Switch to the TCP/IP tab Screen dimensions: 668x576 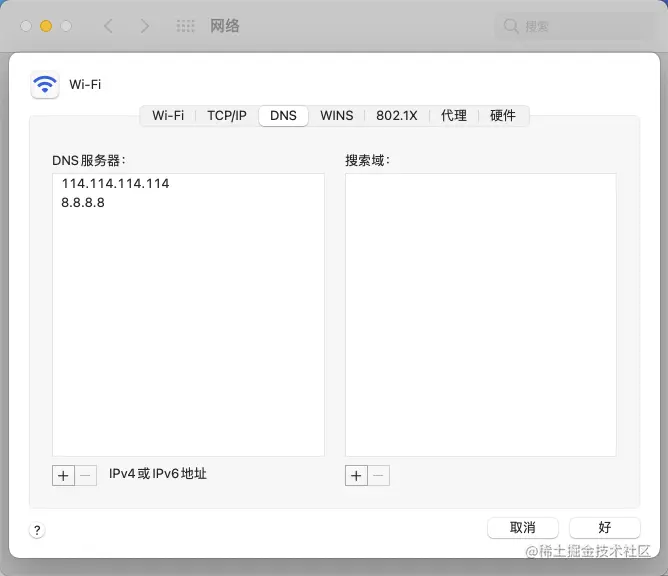(227, 115)
